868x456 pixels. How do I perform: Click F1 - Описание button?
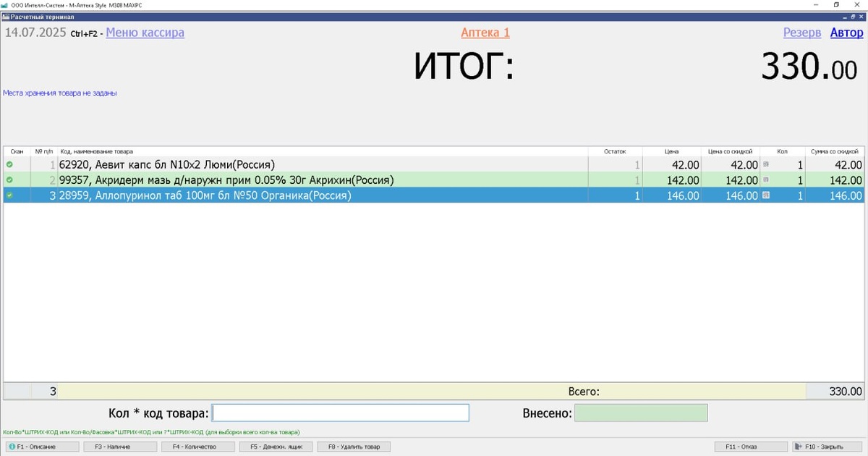[41, 447]
